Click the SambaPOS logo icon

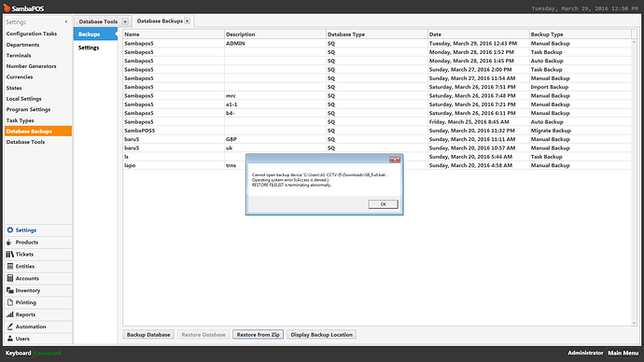tap(7, 7)
